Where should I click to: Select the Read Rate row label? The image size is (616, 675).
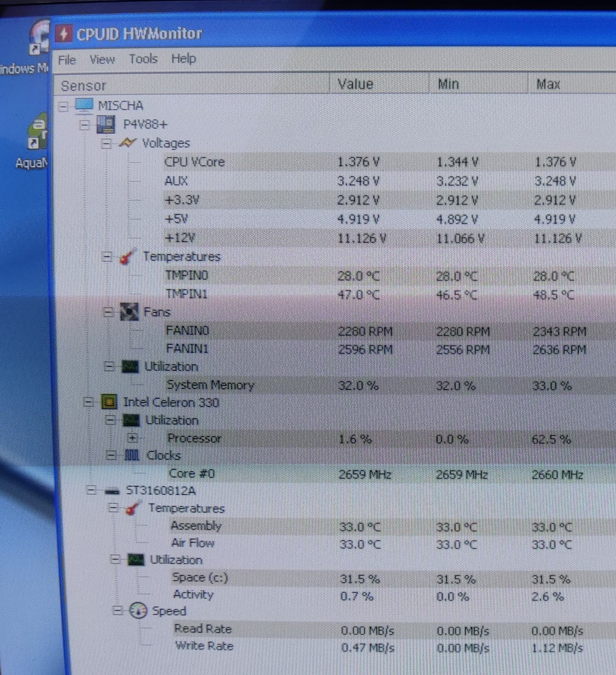(203, 629)
